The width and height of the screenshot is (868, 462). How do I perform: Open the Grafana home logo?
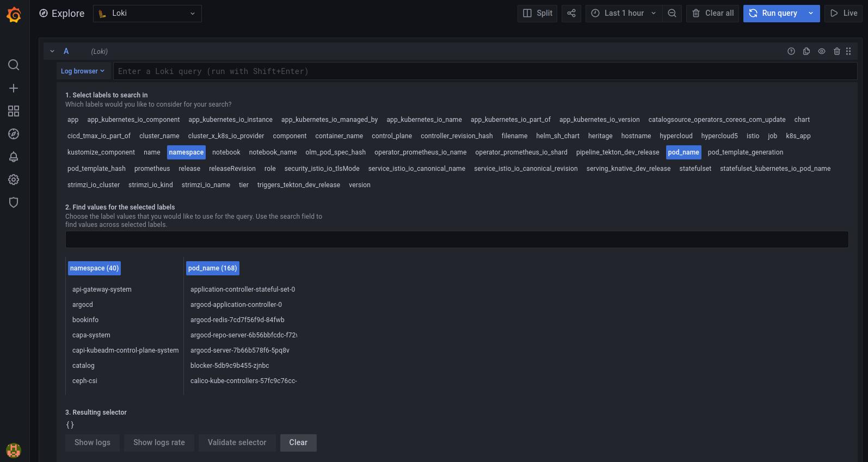point(14,15)
